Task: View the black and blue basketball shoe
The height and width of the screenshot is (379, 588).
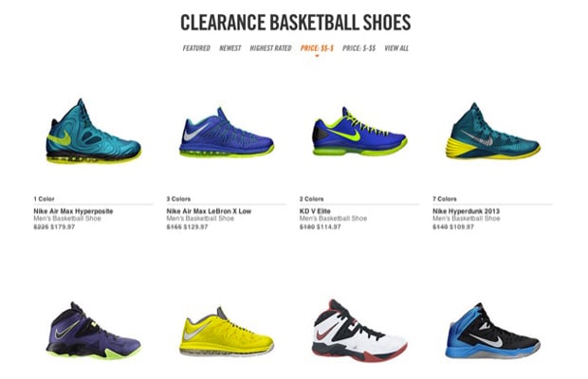Action: (x=493, y=331)
